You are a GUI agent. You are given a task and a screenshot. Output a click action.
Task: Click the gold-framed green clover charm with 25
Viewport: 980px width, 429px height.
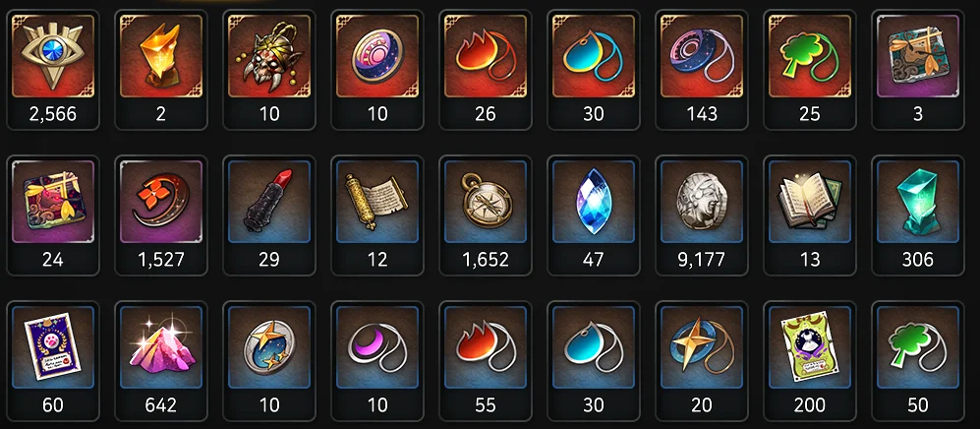pyautogui.click(x=809, y=70)
